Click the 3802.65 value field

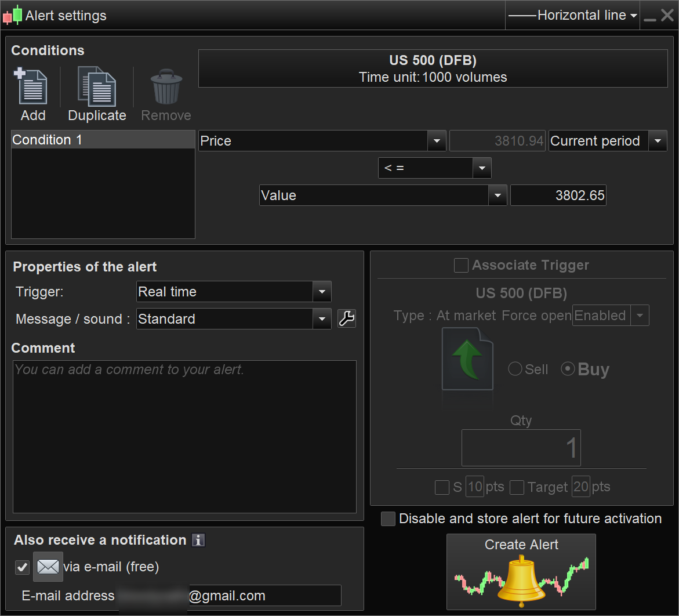pyautogui.click(x=558, y=195)
